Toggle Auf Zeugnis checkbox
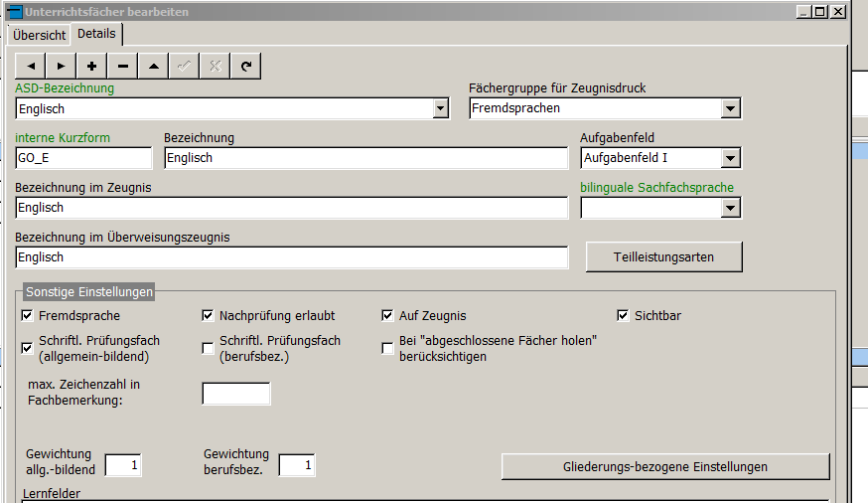Viewport: 868px width, 503px height. pos(387,316)
